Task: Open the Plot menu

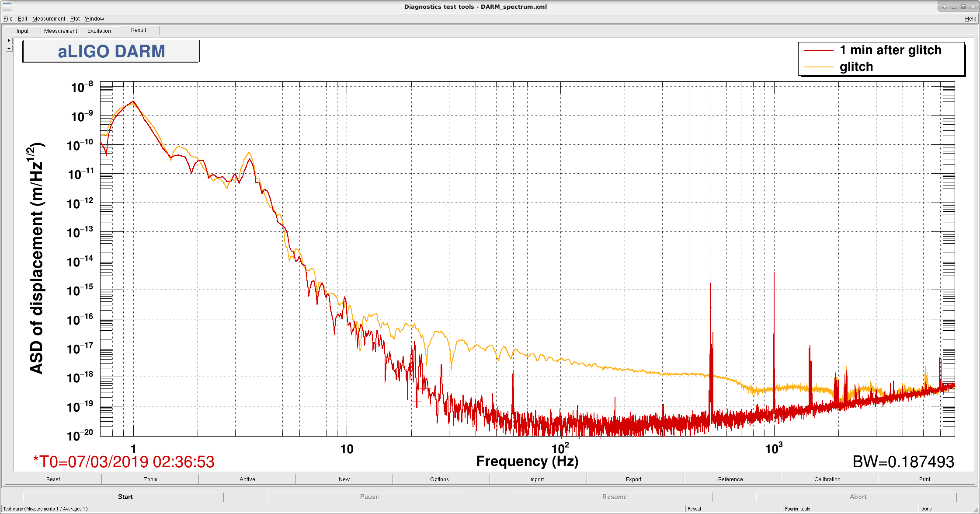Action: pyautogui.click(x=75, y=18)
